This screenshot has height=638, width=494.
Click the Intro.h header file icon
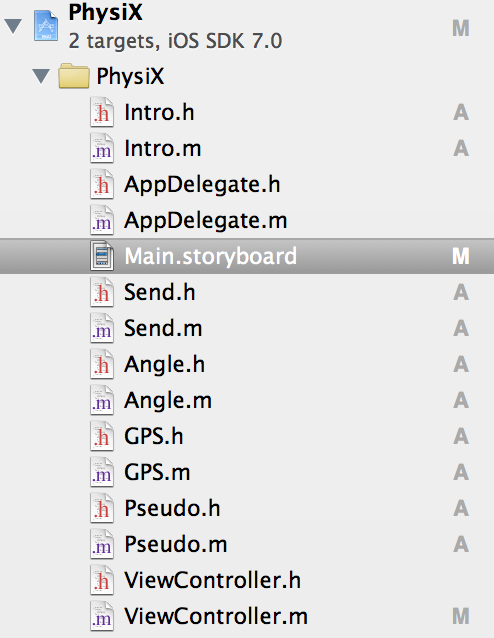coord(102,112)
